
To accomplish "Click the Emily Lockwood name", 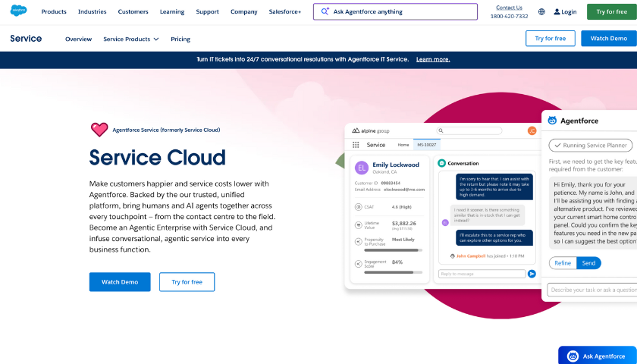I will click(396, 165).
